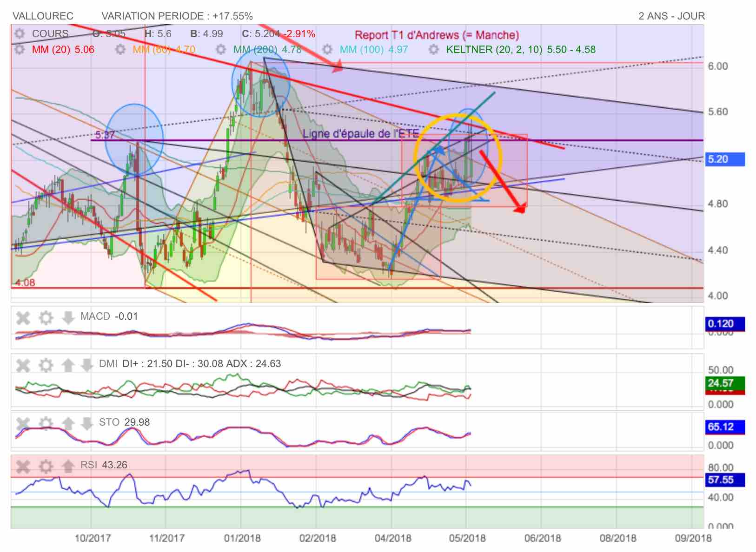The width and height of the screenshot is (756, 552).
Task: Open RSI indicator settings gear
Action: click(46, 466)
